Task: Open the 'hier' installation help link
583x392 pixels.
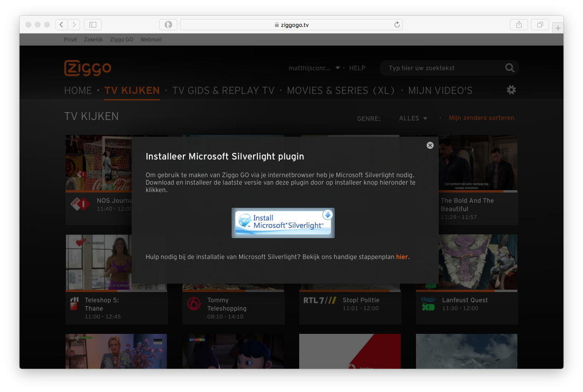Action: click(x=402, y=257)
